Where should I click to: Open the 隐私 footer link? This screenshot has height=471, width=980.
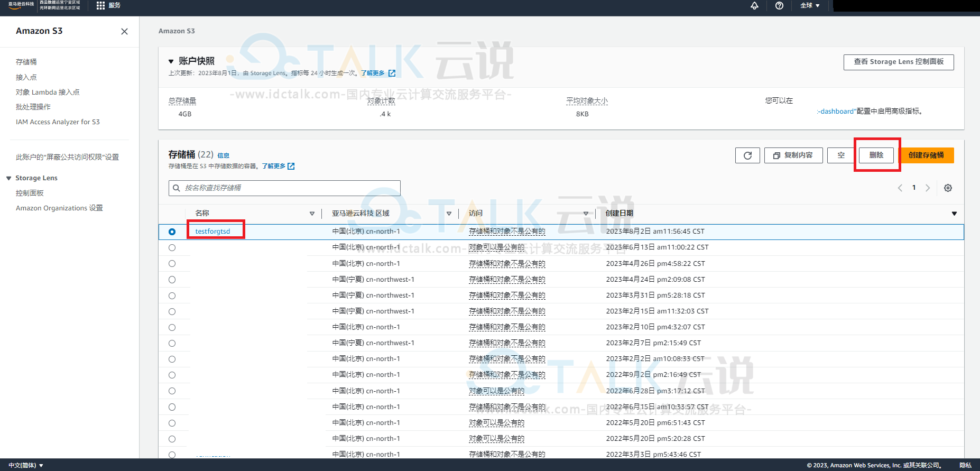[x=965, y=465]
